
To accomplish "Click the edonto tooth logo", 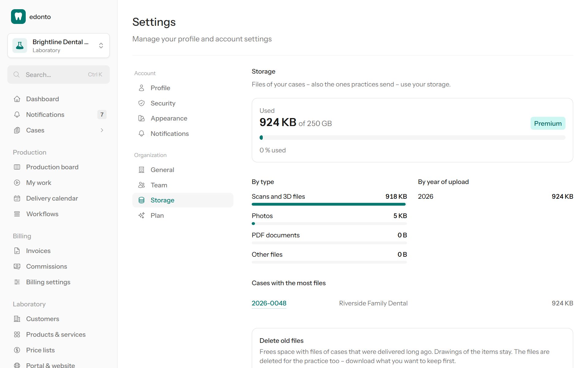I will [18, 17].
